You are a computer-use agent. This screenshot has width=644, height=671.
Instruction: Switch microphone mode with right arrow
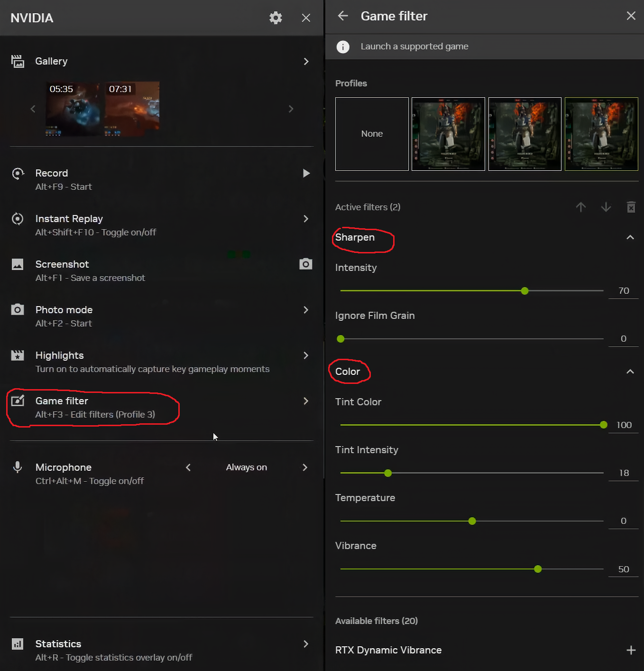305,467
